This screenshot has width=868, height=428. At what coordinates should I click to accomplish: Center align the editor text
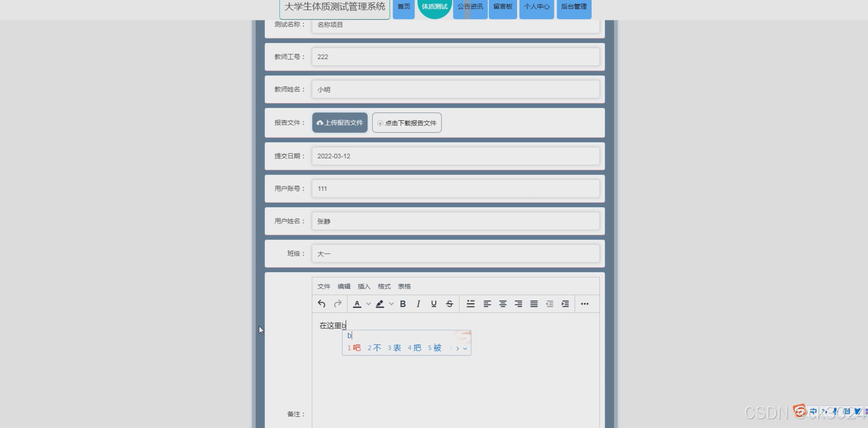503,304
